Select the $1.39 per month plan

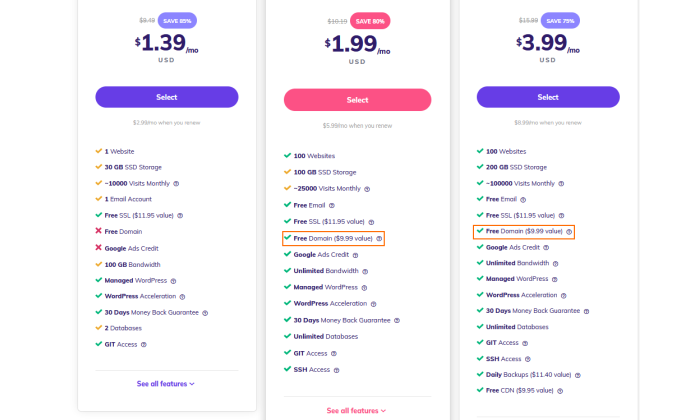pos(167,97)
